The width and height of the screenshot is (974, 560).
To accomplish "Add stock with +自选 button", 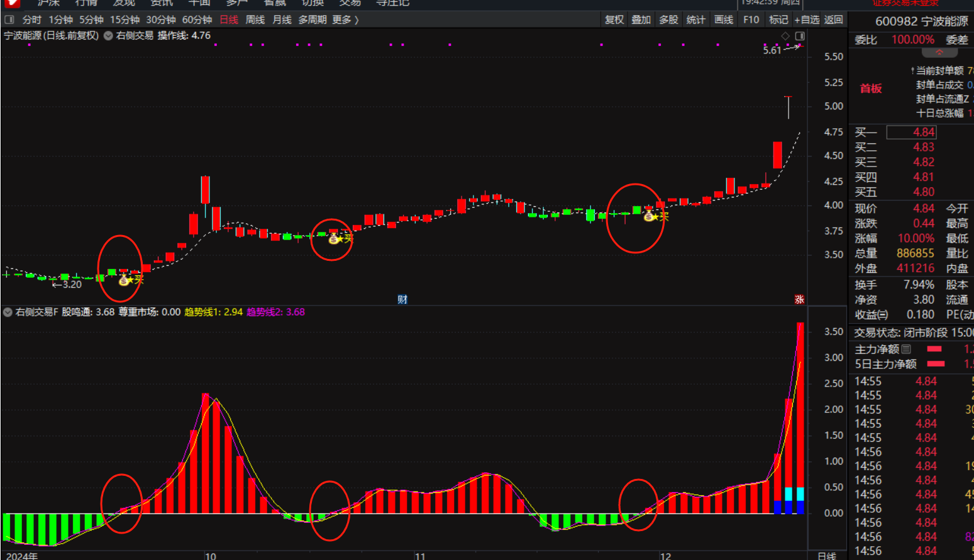I will coord(806,19).
